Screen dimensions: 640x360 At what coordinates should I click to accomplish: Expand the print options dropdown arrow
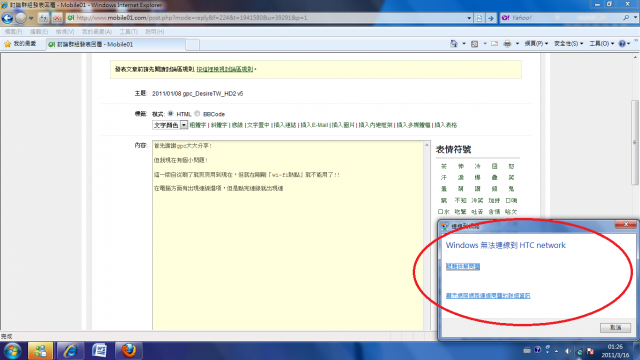pos(517,44)
